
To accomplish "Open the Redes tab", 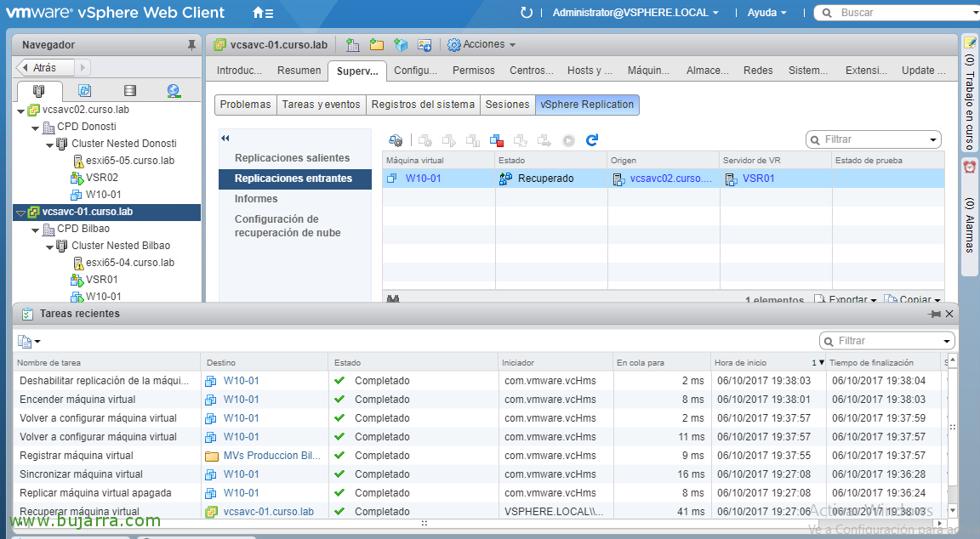I will click(758, 71).
